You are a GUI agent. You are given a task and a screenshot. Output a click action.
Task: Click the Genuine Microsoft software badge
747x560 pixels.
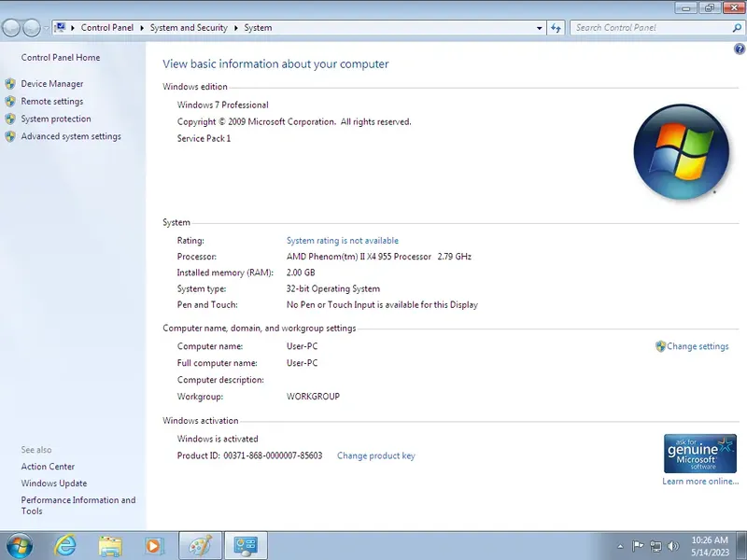point(700,453)
